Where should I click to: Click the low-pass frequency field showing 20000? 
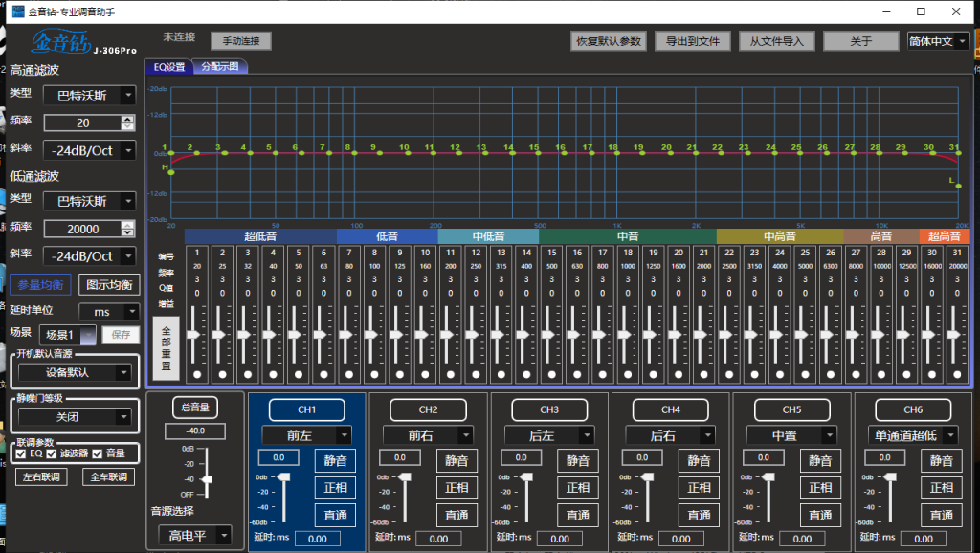[82, 230]
